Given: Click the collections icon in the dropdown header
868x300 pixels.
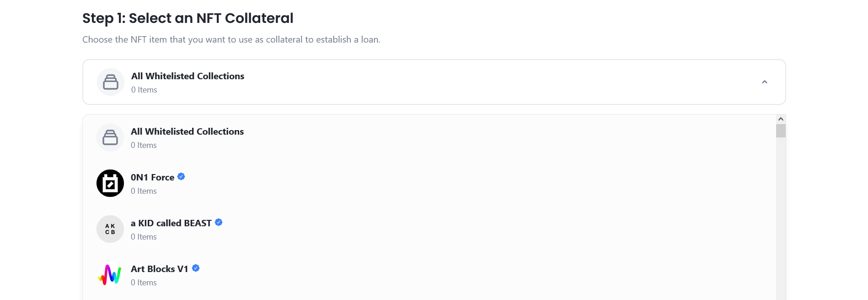Looking at the screenshot, I should [111, 82].
